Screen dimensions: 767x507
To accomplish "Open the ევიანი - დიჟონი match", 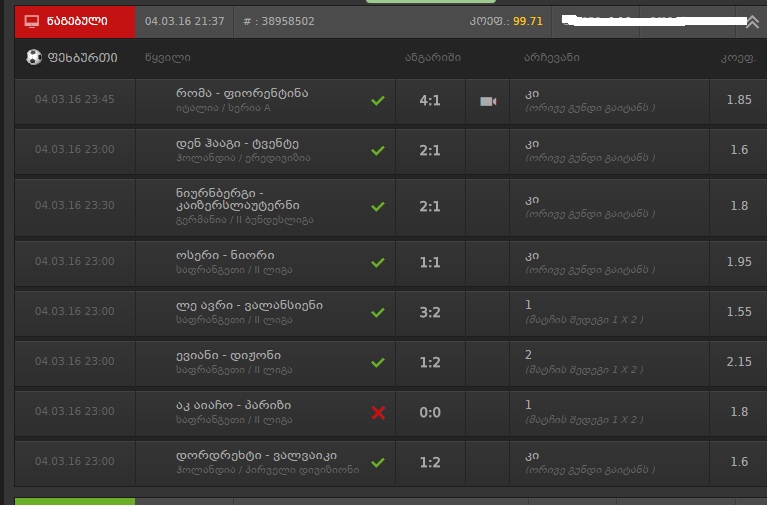I will (228, 355).
